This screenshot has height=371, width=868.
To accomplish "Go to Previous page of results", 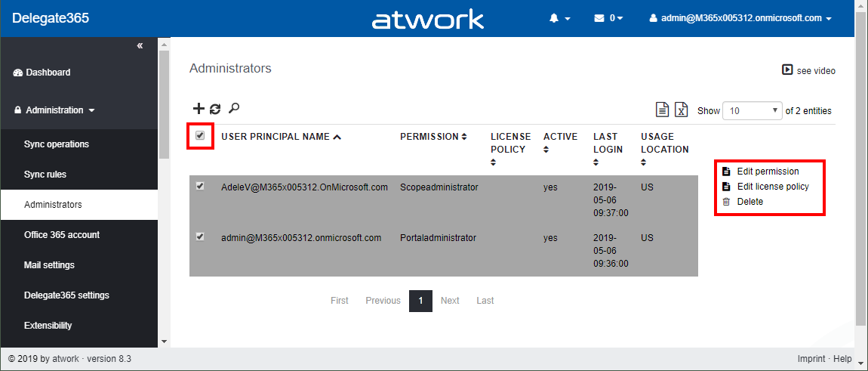I will click(383, 301).
